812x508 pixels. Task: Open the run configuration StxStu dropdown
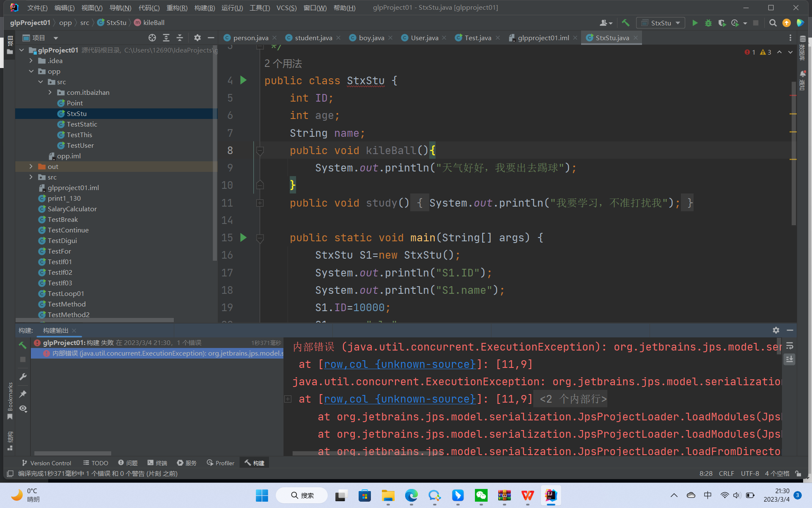coord(661,23)
